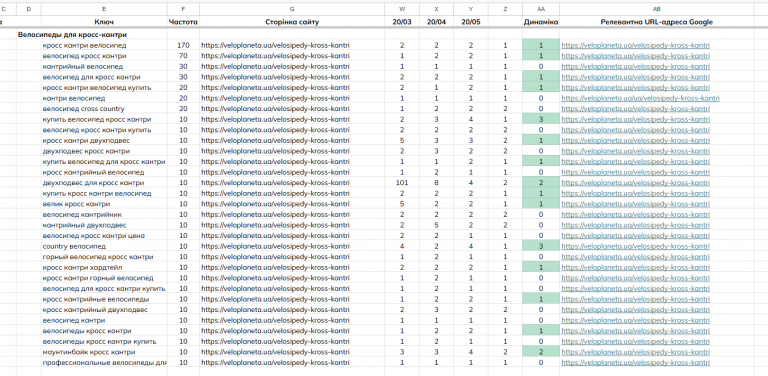Screen dimensions: 768x376
Task: Open Google URL link in 'контри велосипед' row
Action: click(641, 98)
